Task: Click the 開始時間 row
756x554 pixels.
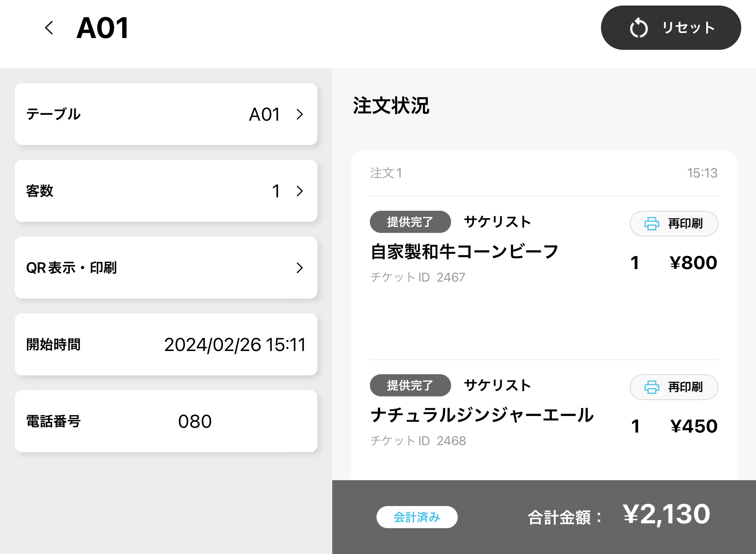Action: [x=166, y=345]
